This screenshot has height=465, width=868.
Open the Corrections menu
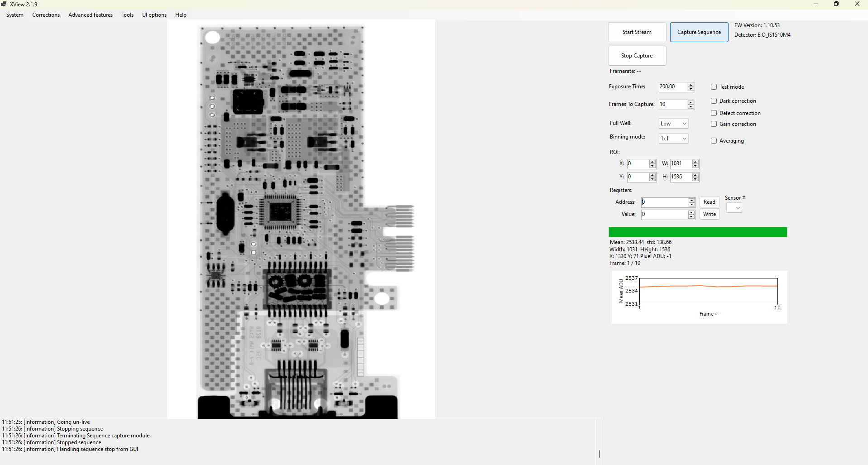point(46,15)
